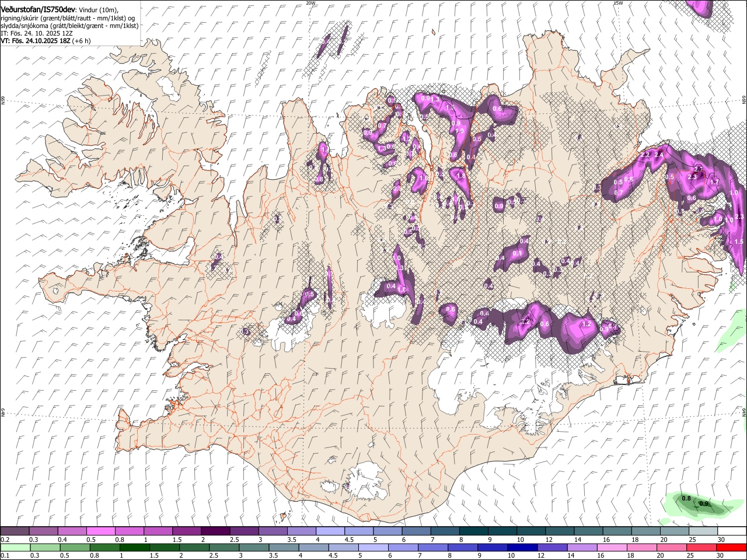Pick the bright pink snow swatch for 0.5–0.8

pos(101,531)
